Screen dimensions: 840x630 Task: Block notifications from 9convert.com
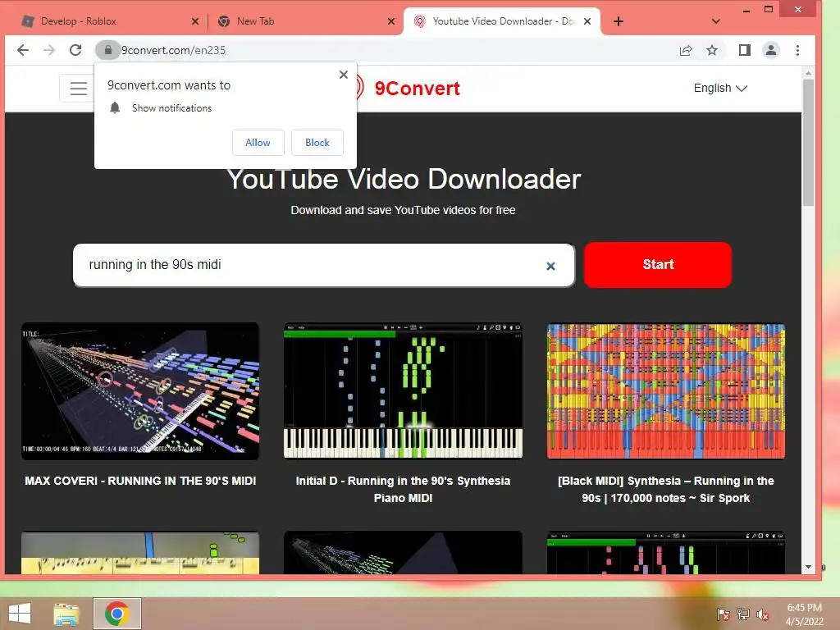(317, 143)
